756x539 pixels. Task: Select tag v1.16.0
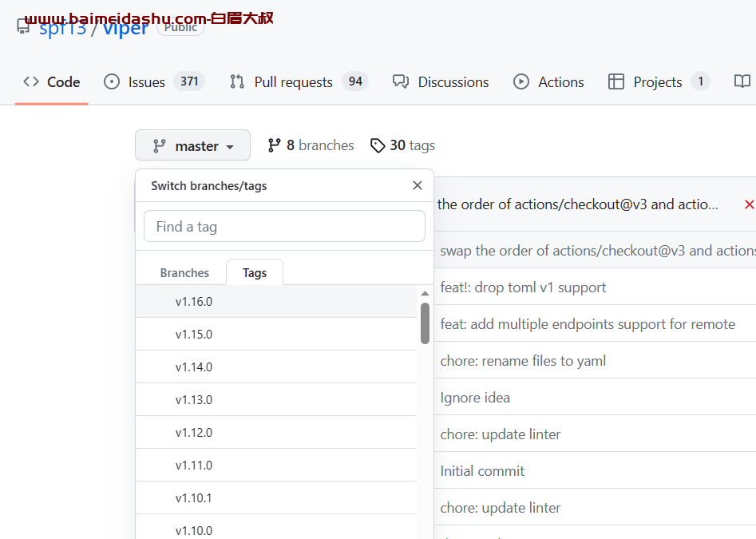[x=276, y=301]
